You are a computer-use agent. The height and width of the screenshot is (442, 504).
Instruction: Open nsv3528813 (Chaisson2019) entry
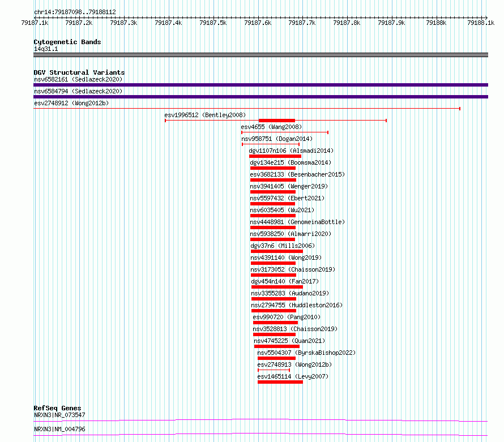point(295,329)
